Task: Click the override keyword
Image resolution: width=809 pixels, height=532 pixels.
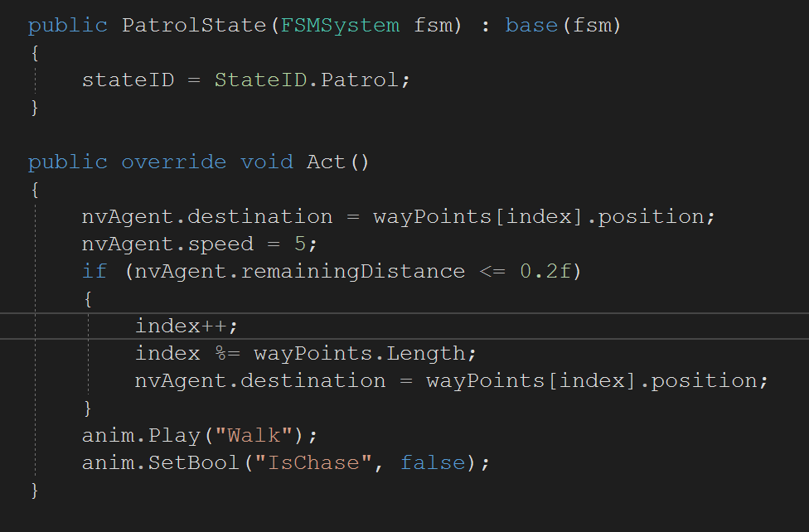Action: [173, 162]
